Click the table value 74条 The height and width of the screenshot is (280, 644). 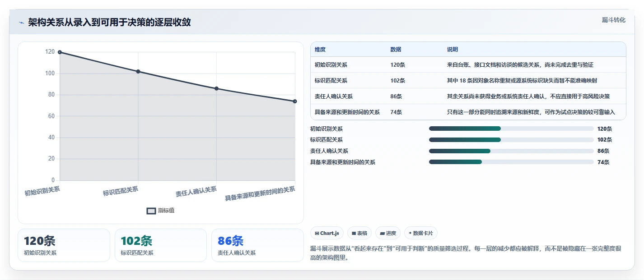coord(397,112)
